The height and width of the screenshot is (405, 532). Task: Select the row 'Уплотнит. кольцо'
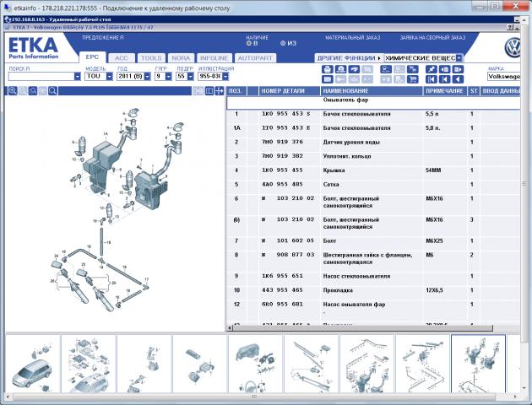[373, 156]
